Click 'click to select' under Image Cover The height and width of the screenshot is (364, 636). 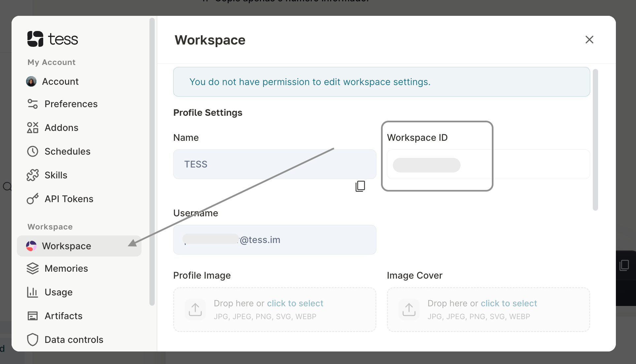(509, 303)
